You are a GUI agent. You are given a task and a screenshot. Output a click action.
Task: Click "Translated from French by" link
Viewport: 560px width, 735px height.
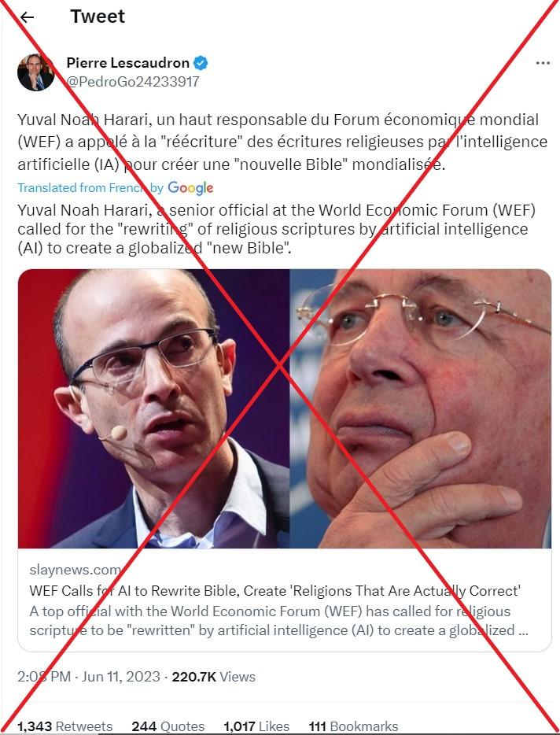[90, 188]
